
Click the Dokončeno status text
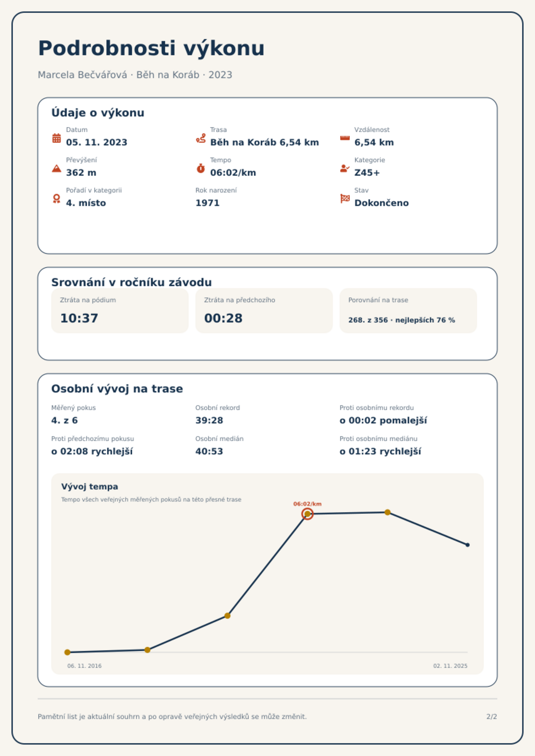coord(381,203)
